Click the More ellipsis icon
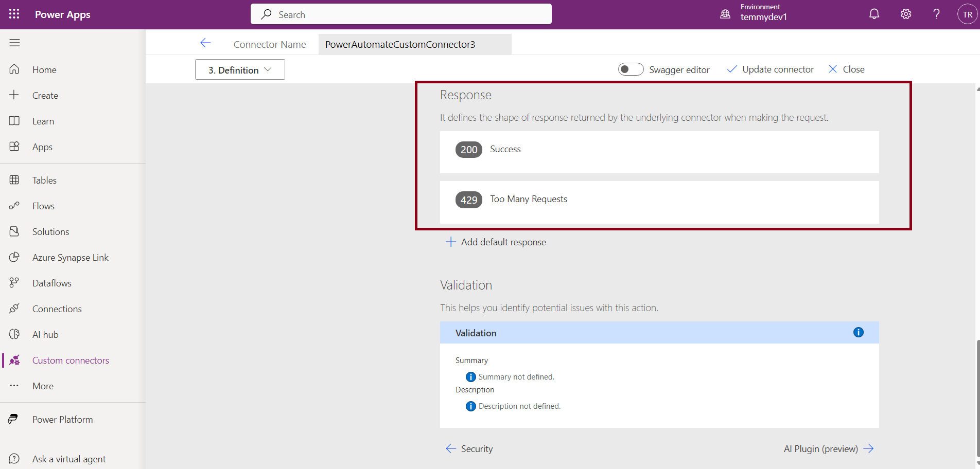 [x=14, y=386]
